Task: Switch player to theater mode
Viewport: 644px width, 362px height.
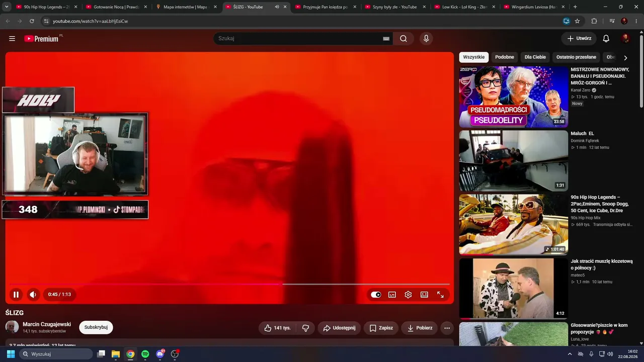Action: tap(424, 295)
